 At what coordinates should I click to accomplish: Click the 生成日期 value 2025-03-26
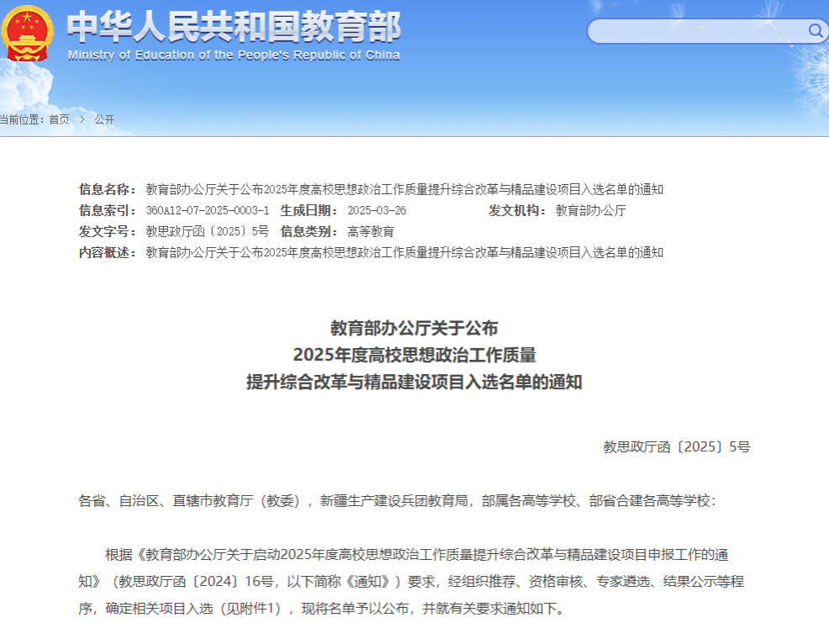pos(377,210)
